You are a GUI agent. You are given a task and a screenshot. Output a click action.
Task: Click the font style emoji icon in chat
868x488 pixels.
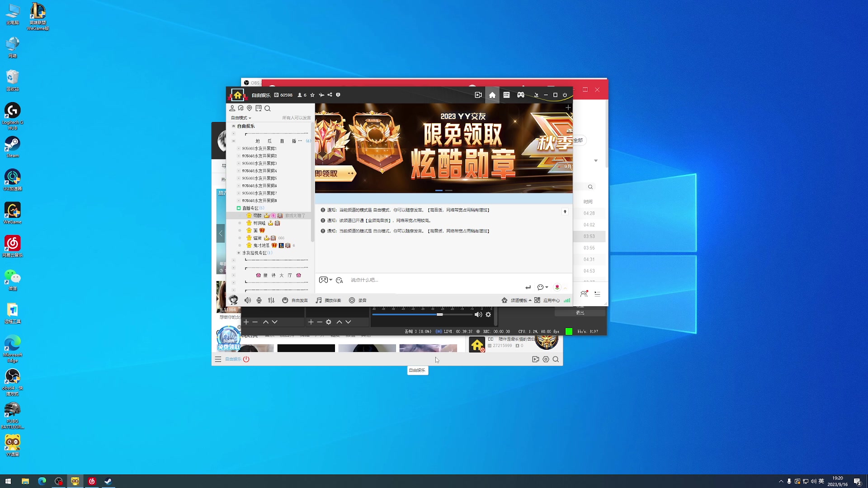pyautogui.click(x=340, y=280)
